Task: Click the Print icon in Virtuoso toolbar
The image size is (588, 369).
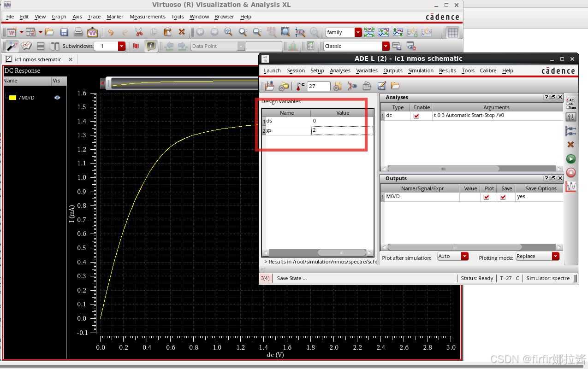Action: pyautogui.click(x=78, y=32)
